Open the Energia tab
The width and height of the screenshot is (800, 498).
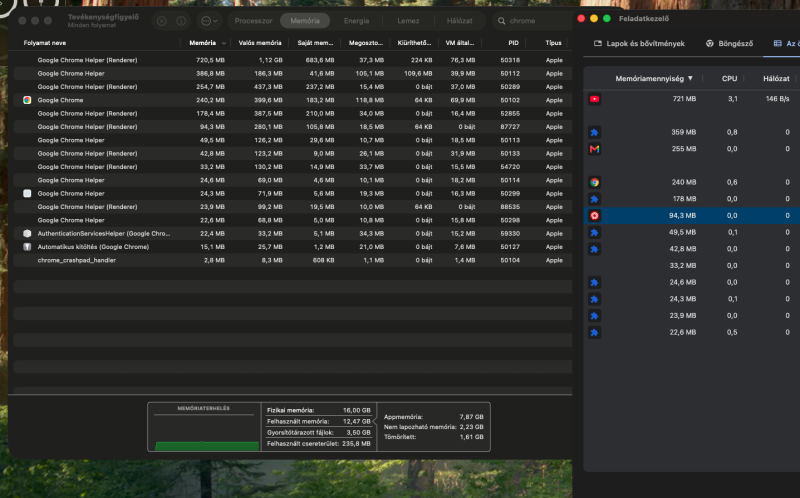point(356,21)
